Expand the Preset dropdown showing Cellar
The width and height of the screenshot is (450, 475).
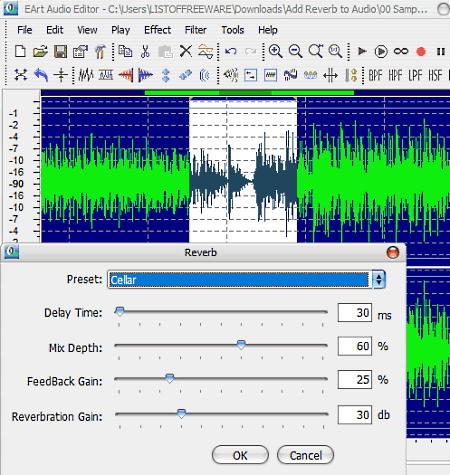pyautogui.click(x=378, y=280)
